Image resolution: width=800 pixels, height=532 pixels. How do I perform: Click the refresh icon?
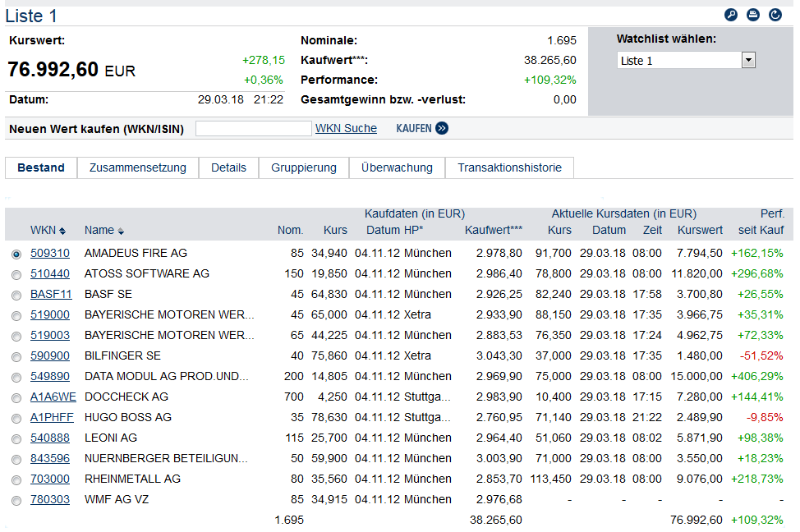pyautogui.click(x=775, y=15)
